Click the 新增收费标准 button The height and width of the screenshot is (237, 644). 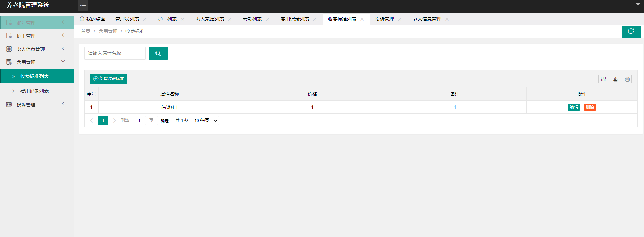(x=108, y=79)
